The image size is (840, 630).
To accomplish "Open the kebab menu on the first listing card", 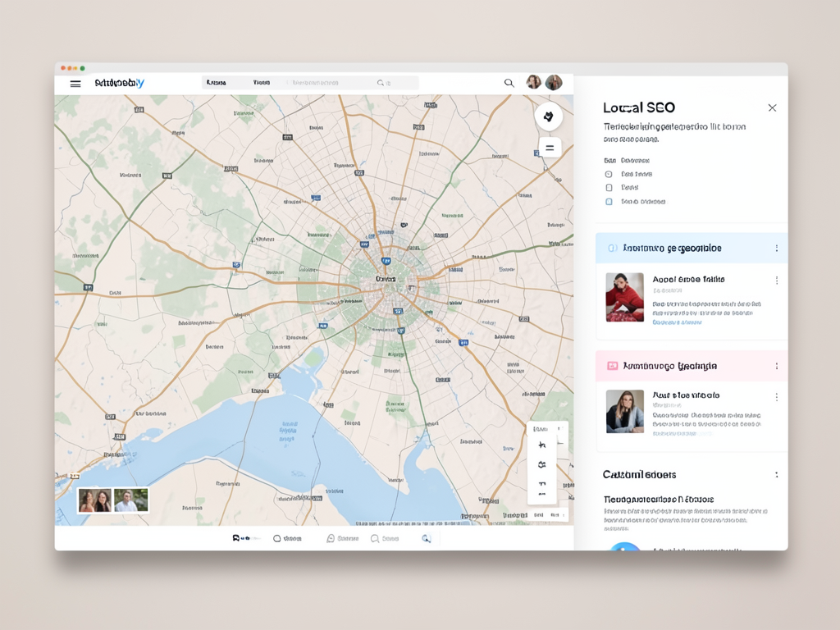I will 777,281.
